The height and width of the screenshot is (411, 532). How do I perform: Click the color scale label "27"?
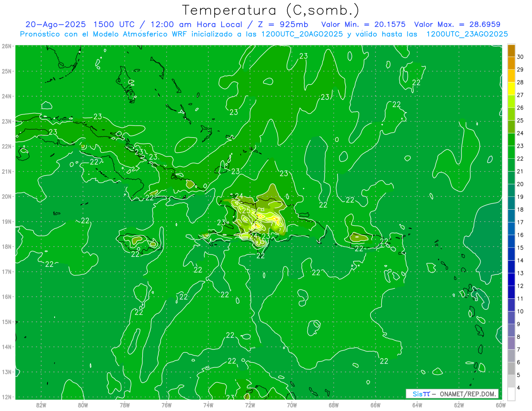(520, 95)
